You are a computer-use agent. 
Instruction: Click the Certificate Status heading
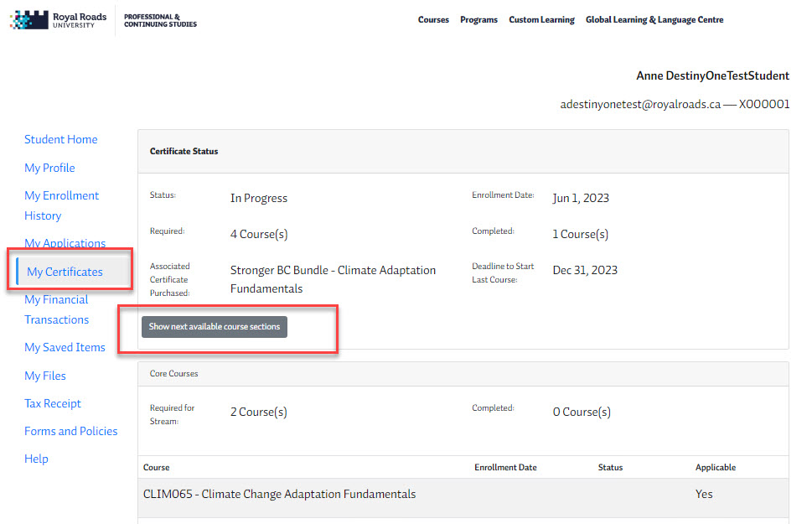point(184,152)
